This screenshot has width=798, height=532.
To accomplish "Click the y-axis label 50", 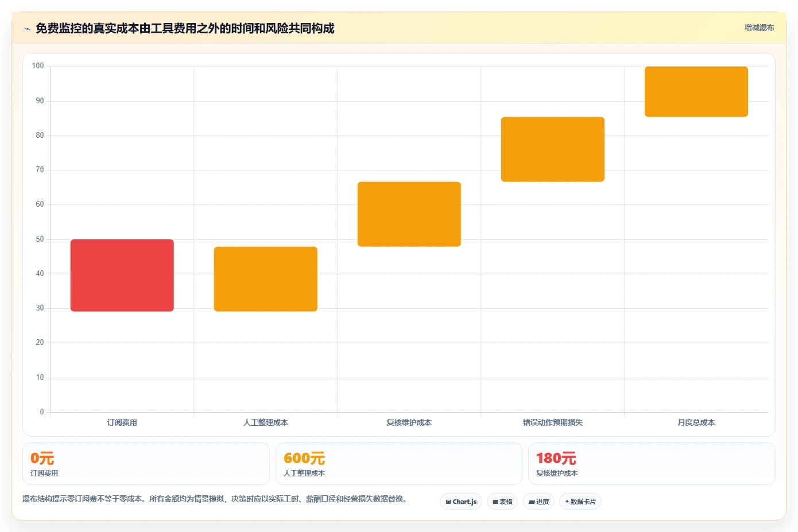I will [x=40, y=239].
